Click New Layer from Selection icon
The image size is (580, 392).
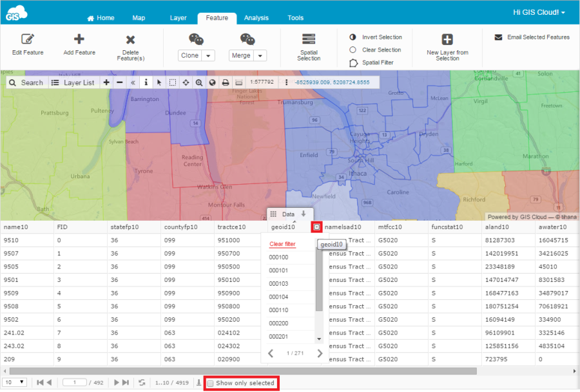pyautogui.click(x=447, y=40)
